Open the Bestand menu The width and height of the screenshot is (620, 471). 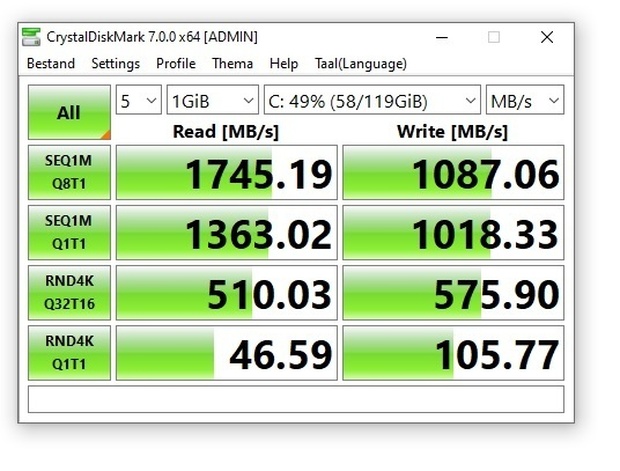click(x=51, y=64)
